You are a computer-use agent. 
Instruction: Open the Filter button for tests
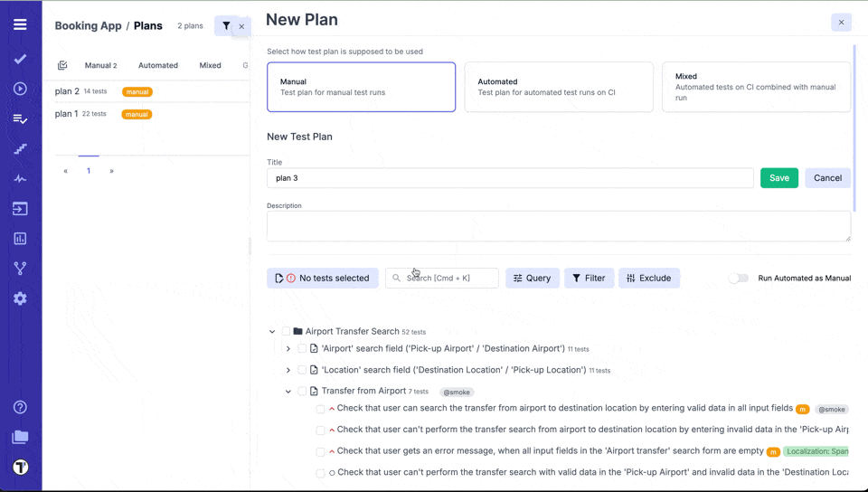pyautogui.click(x=589, y=278)
